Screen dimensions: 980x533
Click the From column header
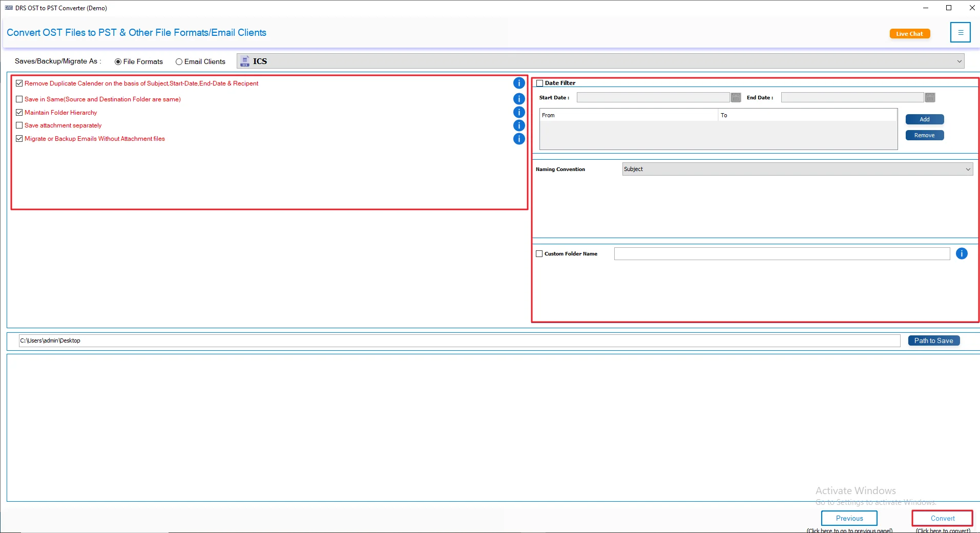629,115
